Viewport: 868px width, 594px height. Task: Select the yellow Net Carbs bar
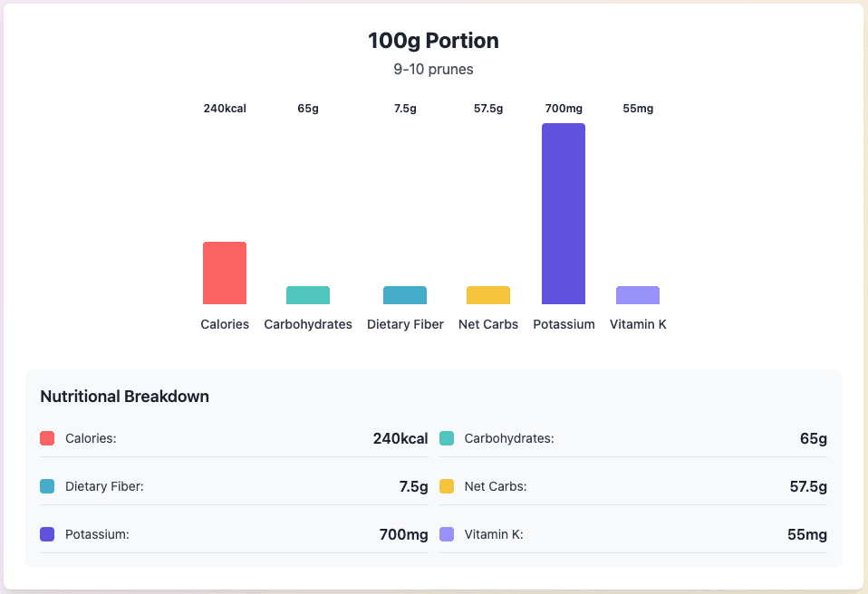[x=488, y=295]
